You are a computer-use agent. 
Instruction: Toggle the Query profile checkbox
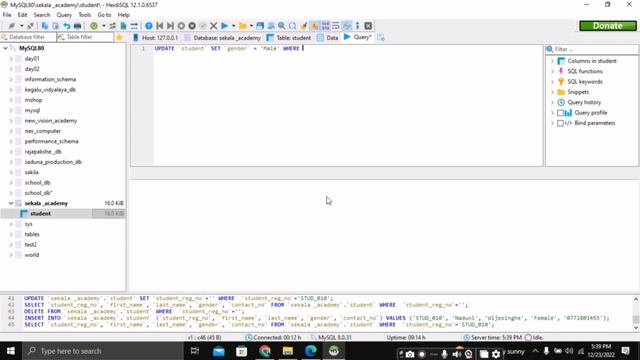(x=560, y=113)
